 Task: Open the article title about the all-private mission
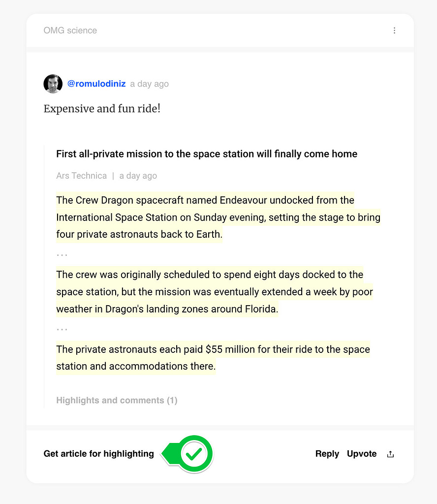pyautogui.click(x=207, y=154)
